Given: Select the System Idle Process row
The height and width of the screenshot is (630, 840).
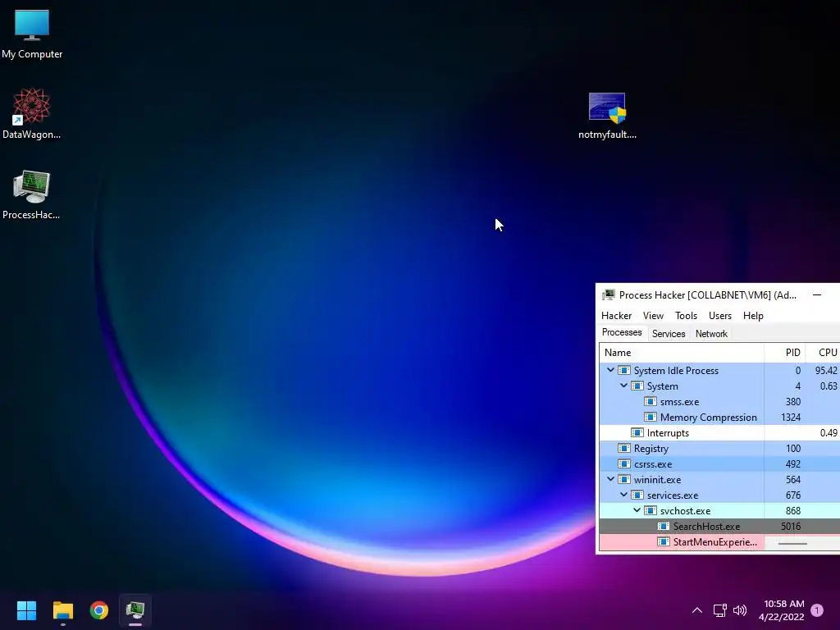Looking at the screenshot, I should point(720,370).
